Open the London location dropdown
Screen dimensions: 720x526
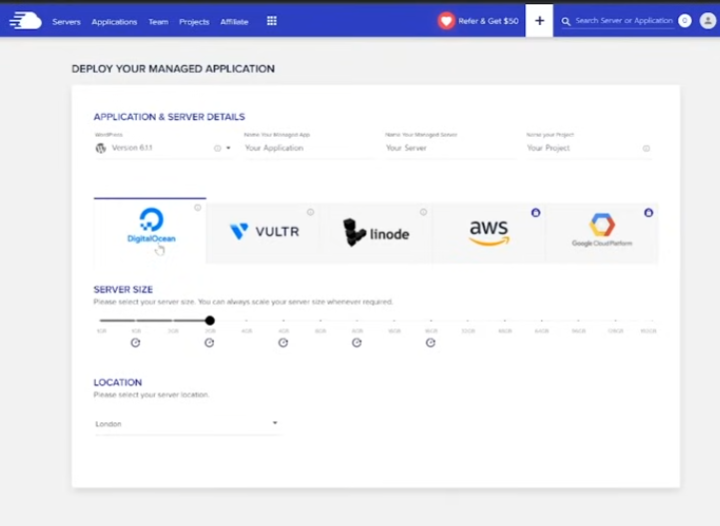tap(187, 424)
